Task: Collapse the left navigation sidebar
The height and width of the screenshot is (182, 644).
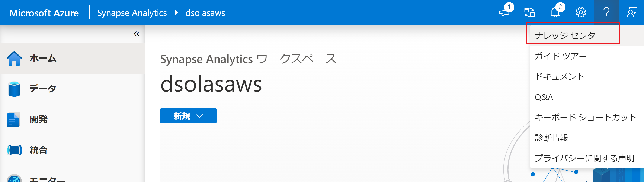Action: 137,34
